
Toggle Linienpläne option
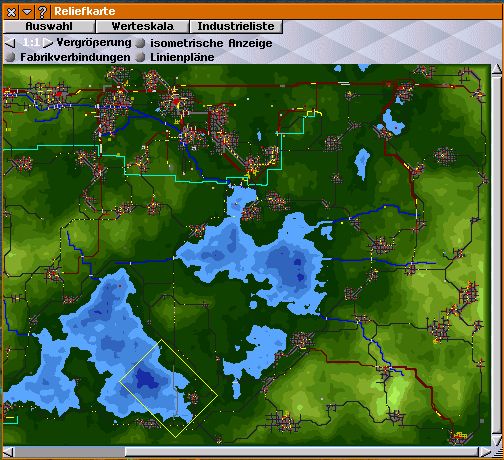[141, 57]
